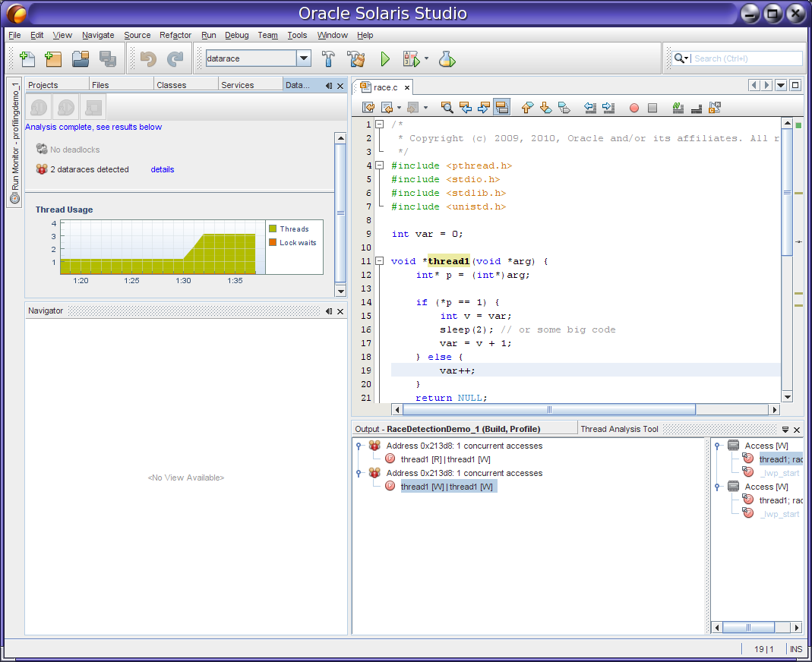Click the Open Project icon
Screen dimensions: 812x662
81,59
